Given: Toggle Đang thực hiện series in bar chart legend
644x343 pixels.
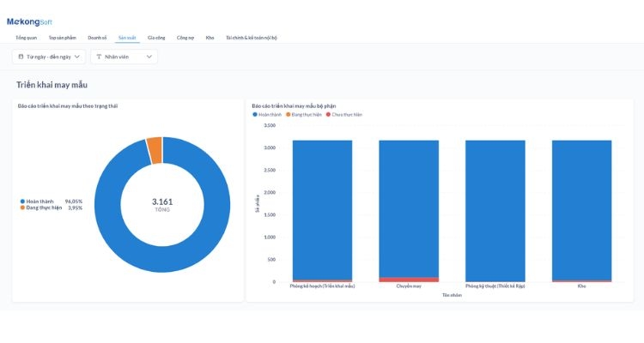Looking at the screenshot, I should point(307,114).
